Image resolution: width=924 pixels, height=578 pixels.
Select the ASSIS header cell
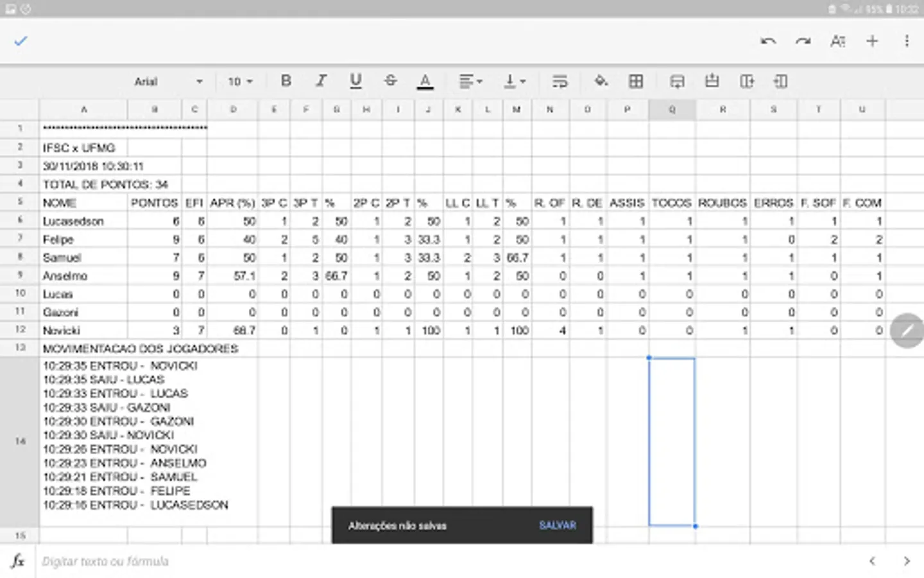(627, 203)
